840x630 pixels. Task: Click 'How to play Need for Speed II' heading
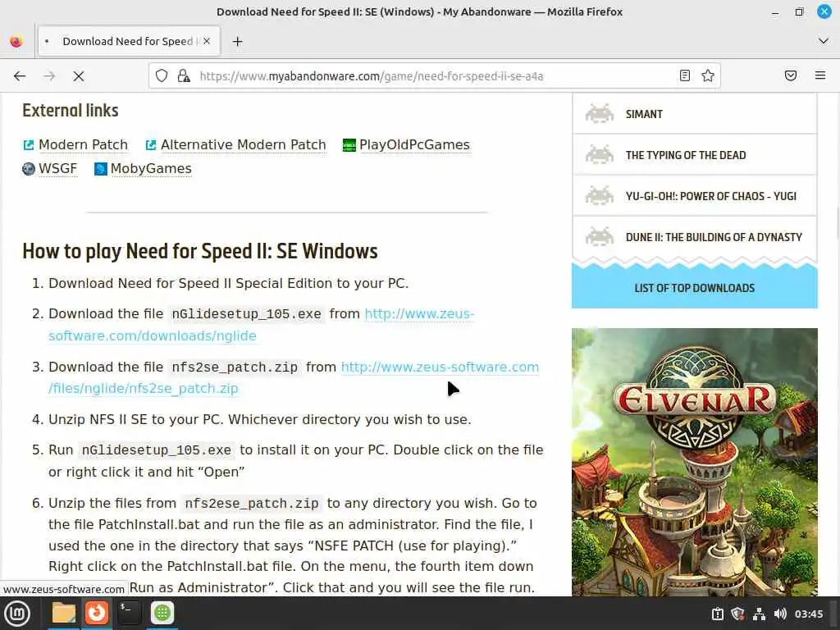(200, 251)
